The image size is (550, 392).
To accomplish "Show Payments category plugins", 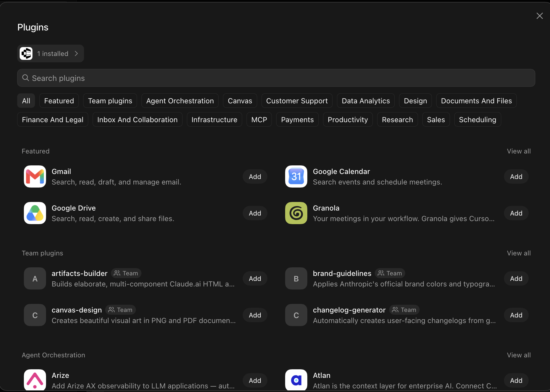I will (297, 119).
